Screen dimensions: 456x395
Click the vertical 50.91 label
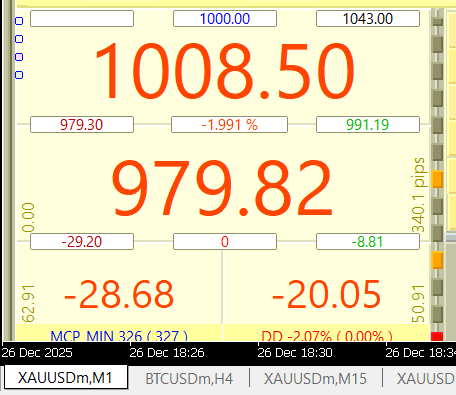pyautogui.click(x=418, y=303)
